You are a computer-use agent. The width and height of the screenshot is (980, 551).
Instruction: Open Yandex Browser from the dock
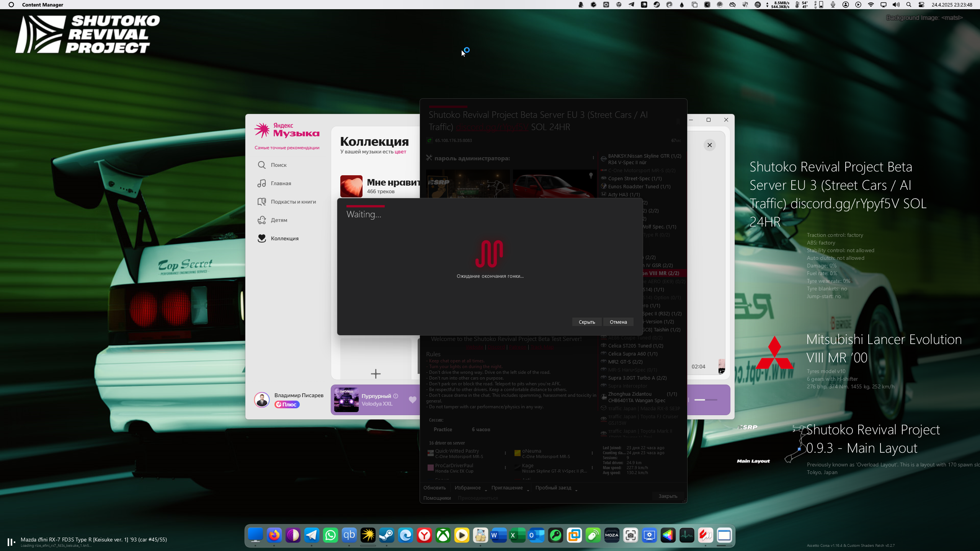pyautogui.click(x=424, y=535)
